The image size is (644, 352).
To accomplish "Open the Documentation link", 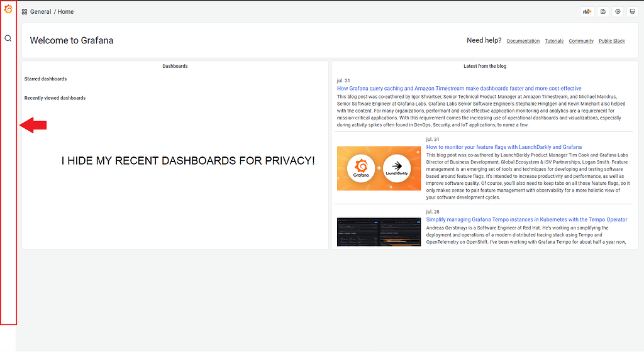I will (523, 41).
